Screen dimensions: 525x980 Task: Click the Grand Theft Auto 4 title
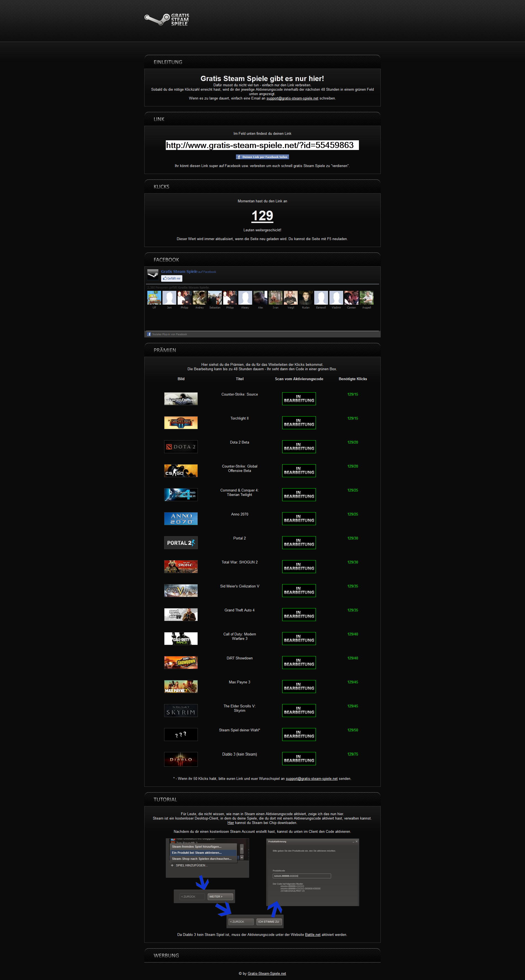tap(239, 610)
